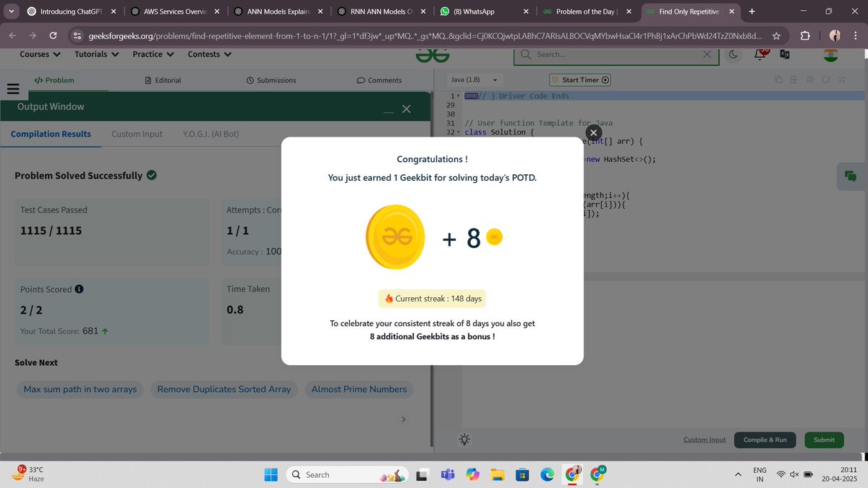Click the editor import file icon

click(x=793, y=80)
